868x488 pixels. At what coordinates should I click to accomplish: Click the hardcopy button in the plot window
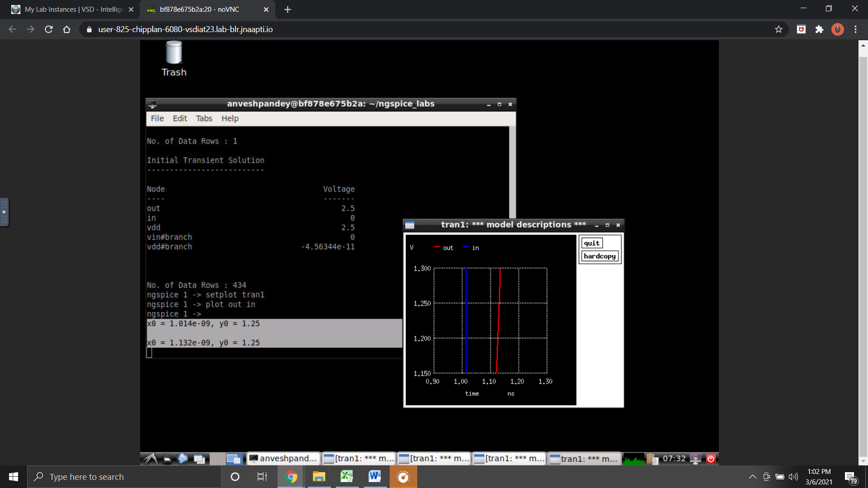(x=599, y=256)
